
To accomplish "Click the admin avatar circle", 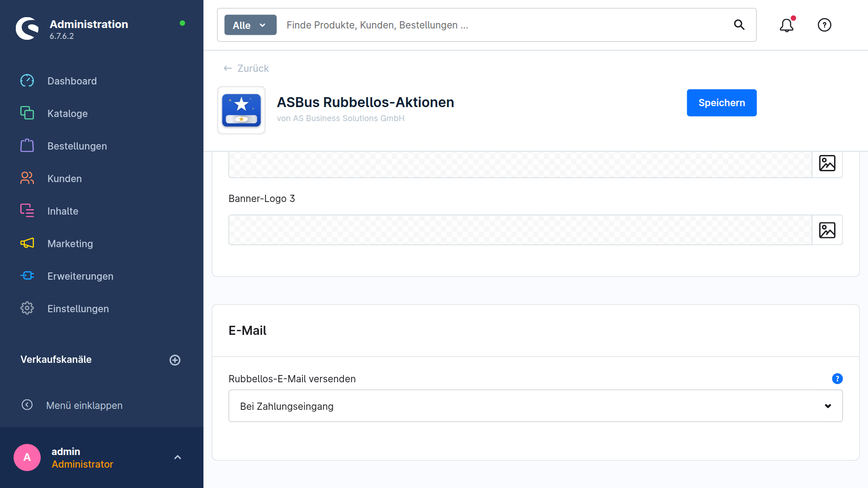I will coord(27,457).
